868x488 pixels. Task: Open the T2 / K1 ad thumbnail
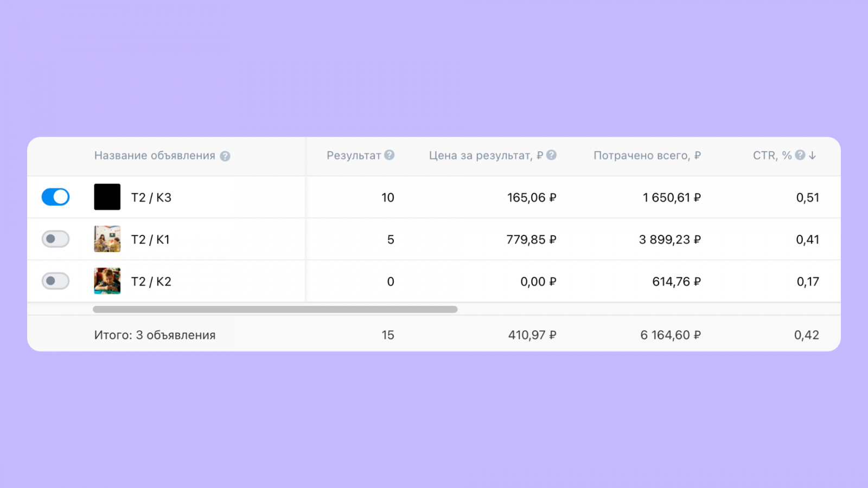pyautogui.click(x=107, y=239)
